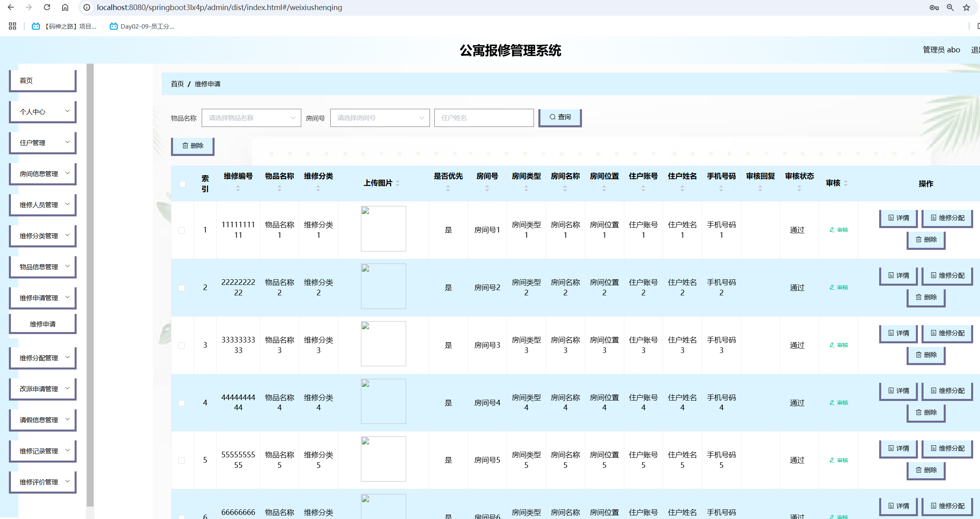Viewport: 980px width, 519px height.
Task: Check the checkbox for row 3
Action: pos(181,346)
